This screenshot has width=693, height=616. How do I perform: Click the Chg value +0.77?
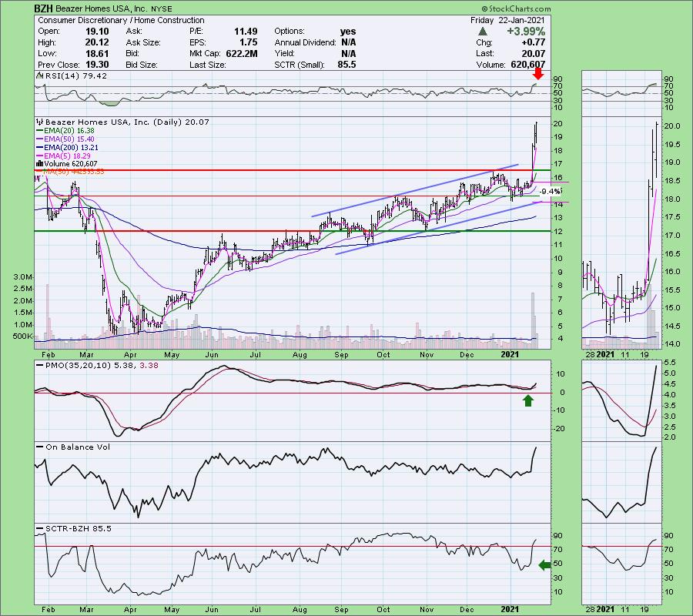click(x=533, y=42)
